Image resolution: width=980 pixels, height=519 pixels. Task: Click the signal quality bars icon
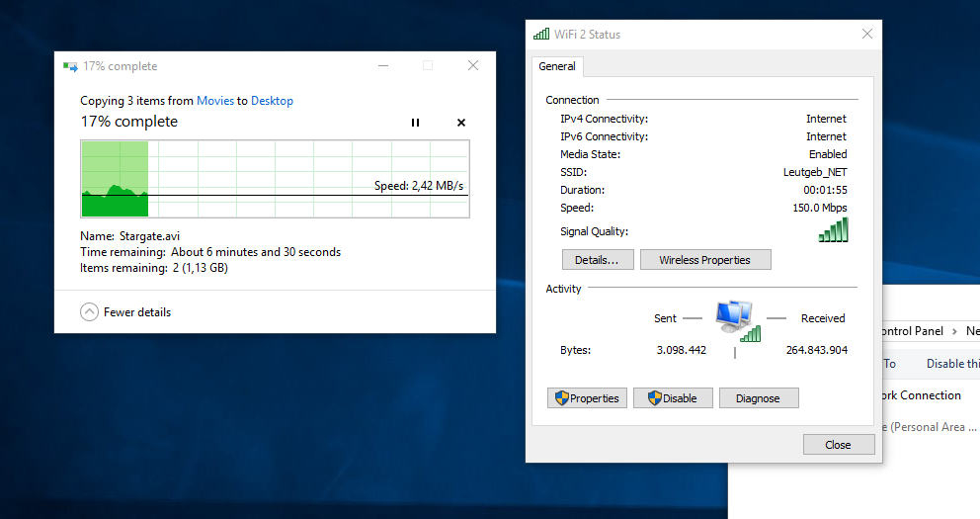pyautogui.click(x=833, y=230)
